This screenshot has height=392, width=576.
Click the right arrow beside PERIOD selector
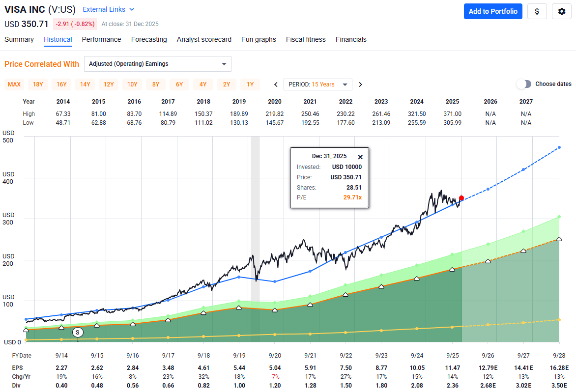(360, 84)
